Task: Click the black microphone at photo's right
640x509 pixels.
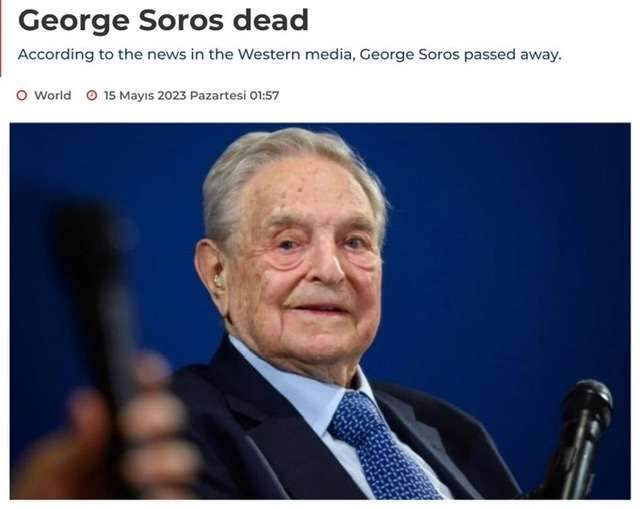Action: (580, 437)
